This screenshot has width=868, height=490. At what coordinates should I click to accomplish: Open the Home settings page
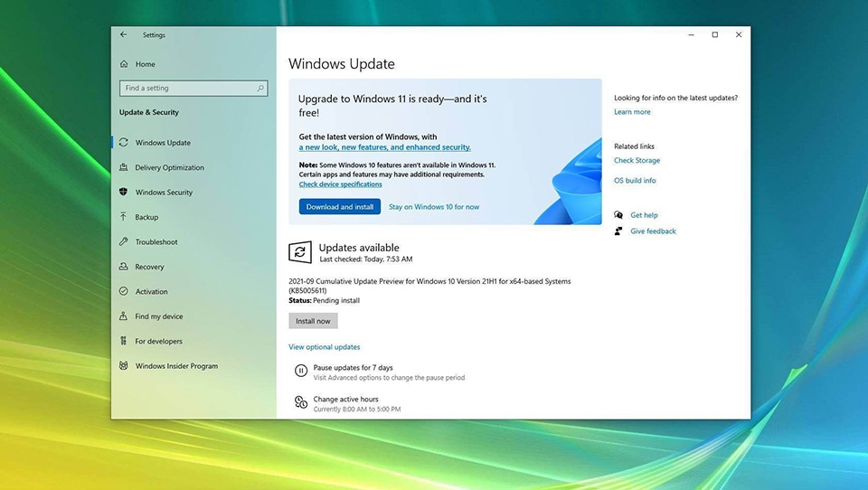145,64
